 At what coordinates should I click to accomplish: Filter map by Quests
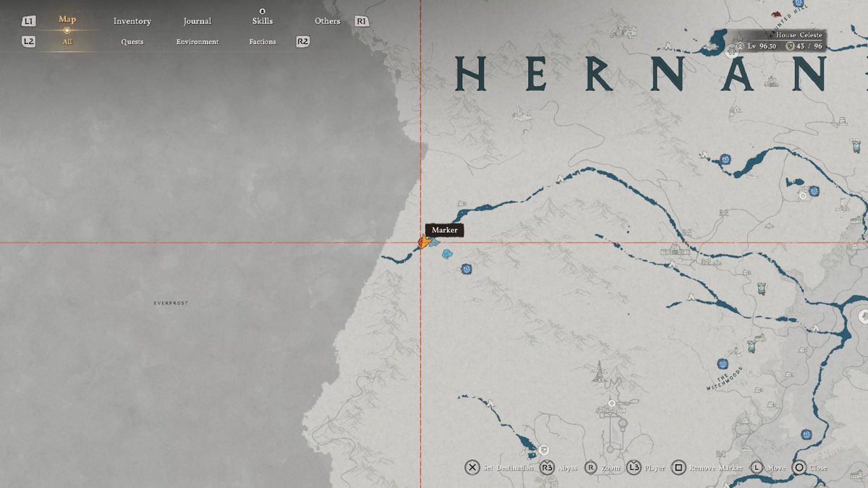[132, 42]
